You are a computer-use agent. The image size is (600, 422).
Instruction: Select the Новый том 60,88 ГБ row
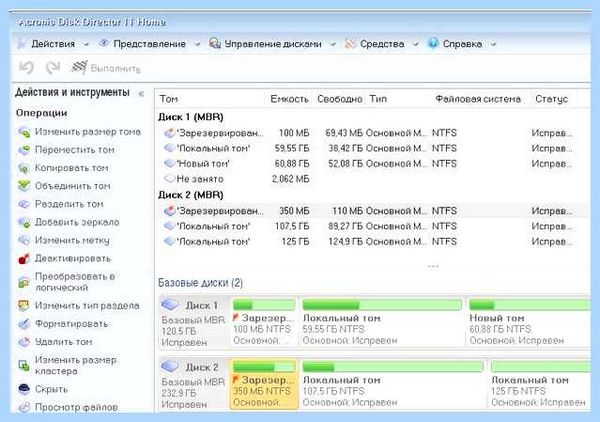[x=371, y=164]
